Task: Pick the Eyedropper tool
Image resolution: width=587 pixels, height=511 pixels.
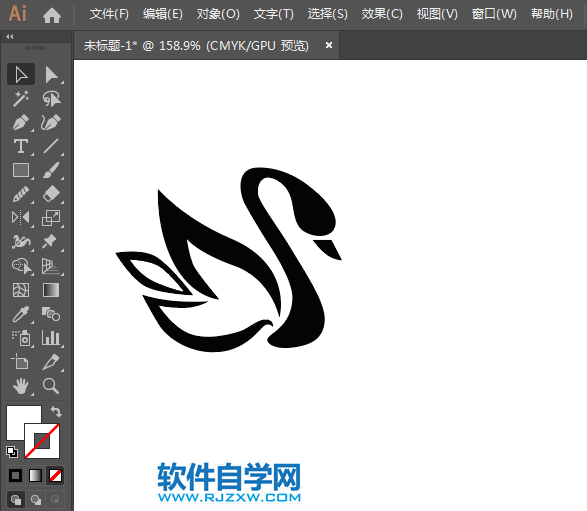Action: tap(21, 314)
